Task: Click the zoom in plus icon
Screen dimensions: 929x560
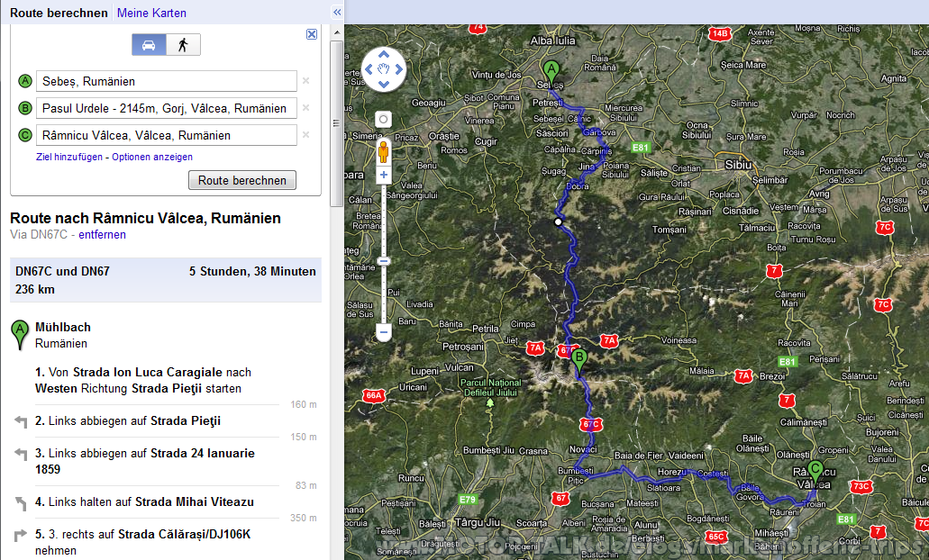Action: point(383,175)
